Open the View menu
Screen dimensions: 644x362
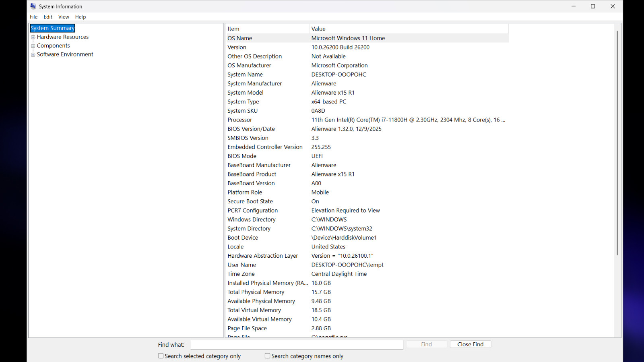pyautogui.click(x=64, y=17)
